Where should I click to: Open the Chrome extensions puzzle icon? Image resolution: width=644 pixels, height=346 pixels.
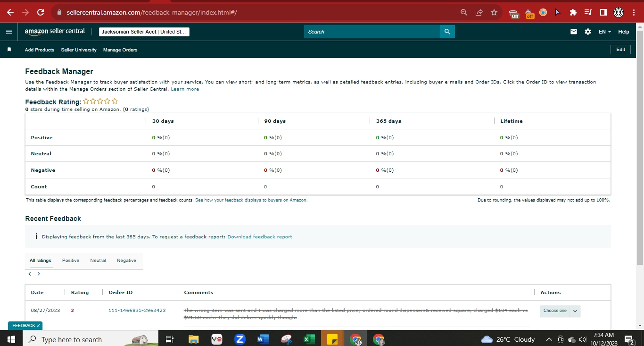click(x=573, y=12)
